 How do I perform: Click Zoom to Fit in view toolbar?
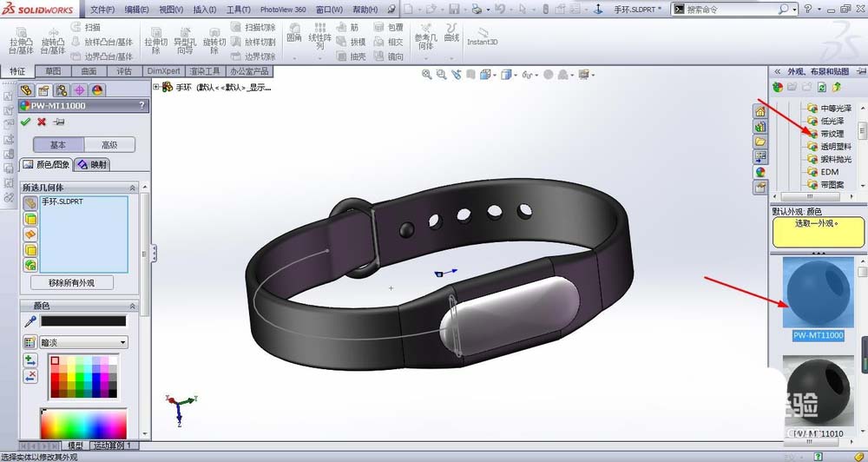tap(427, 74)
